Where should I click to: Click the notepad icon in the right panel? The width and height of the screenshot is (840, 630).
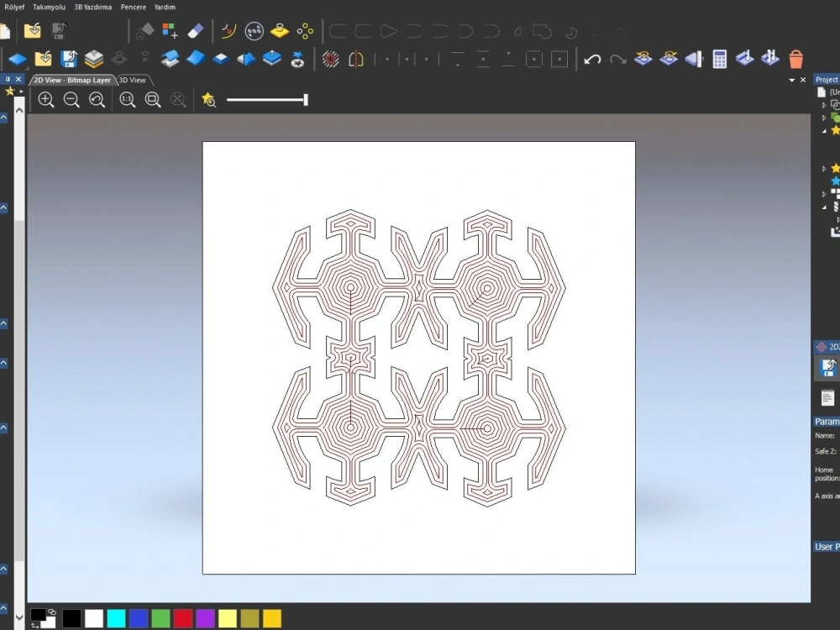[827, 397]
